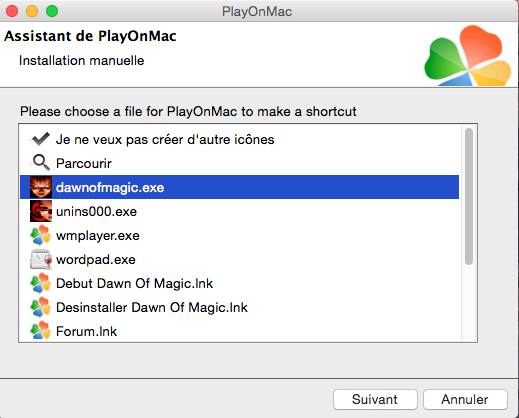This screenshot has width=519, height=418.
Task: Click the PlayOnMac clover logo in header
Action: [467, 56]
